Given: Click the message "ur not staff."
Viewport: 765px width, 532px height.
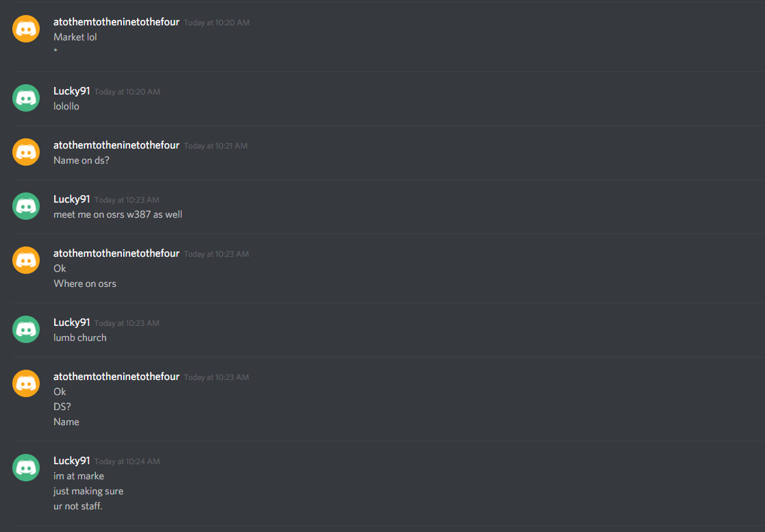Looking at the screenshot, I should coord(78,506).
